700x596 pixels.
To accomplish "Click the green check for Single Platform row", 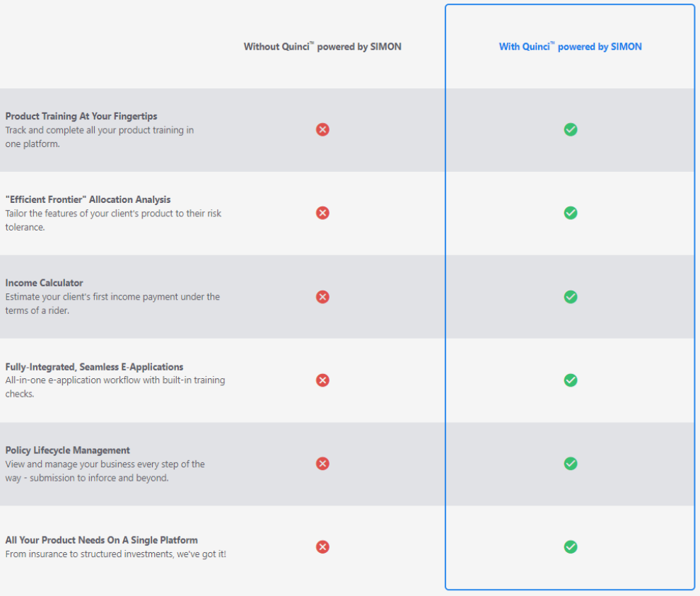I will [570, 547].
